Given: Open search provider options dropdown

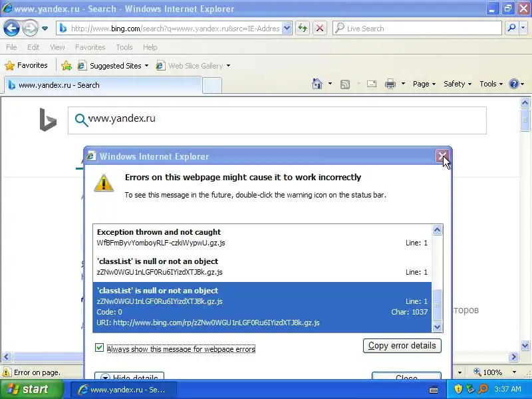Looking at the screenshot, I should pos(523,28).
